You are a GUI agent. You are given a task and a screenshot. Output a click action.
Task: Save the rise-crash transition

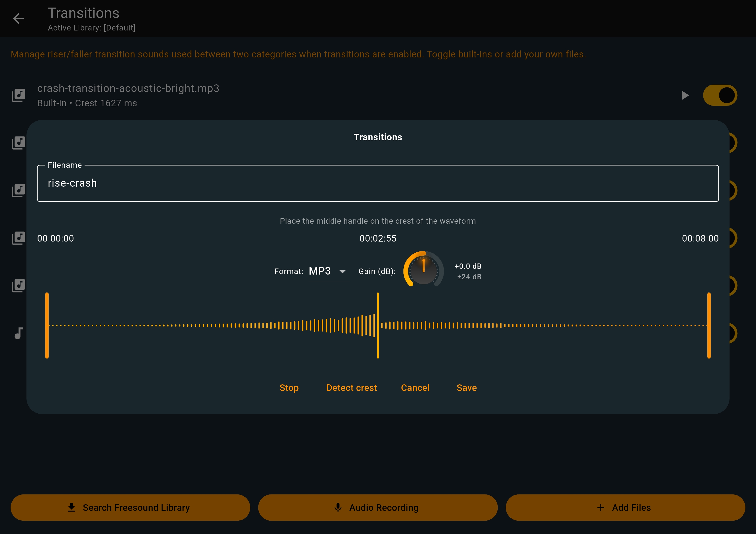(x=466, y=388)
